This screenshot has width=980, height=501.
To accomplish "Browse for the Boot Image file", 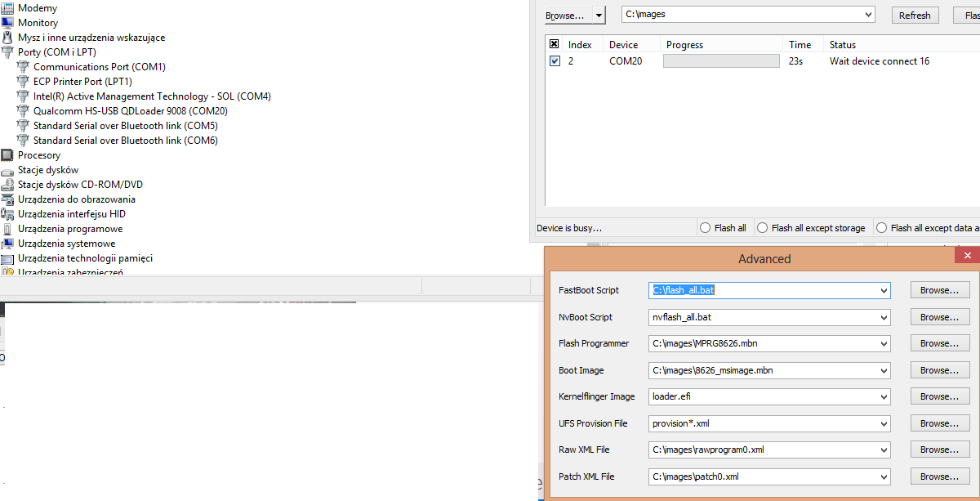I will tap(939, 370).
